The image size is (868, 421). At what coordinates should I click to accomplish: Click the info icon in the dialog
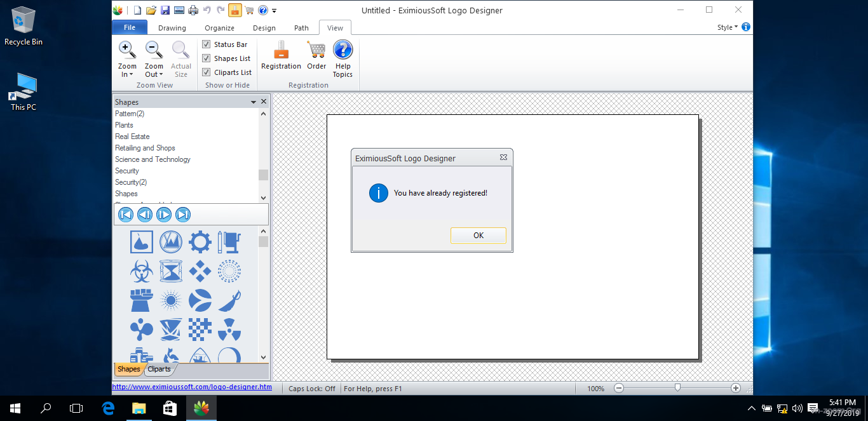379,193
